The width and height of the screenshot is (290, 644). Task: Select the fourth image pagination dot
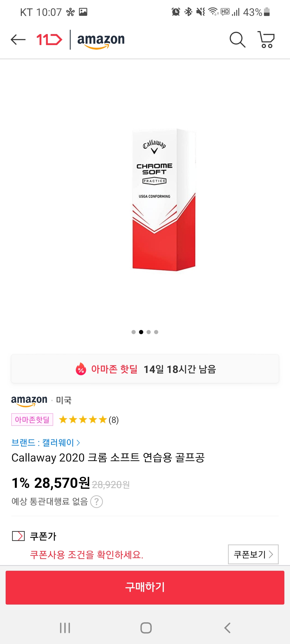point(156,332)
